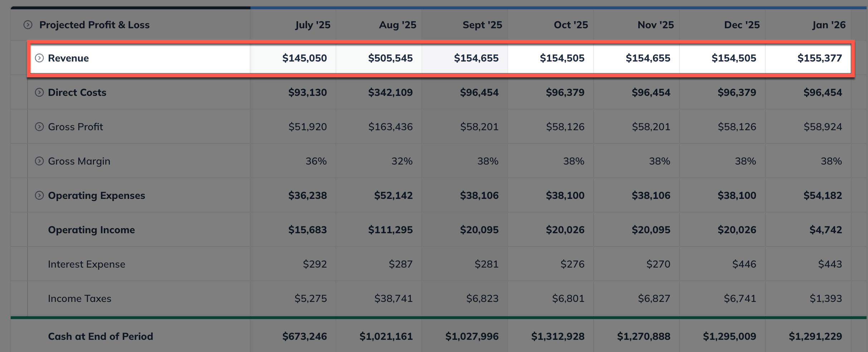The width and height of the screenshot is (868, 352).
Task: Click the chevron icon beside Gross Profit
Action: coord(39,127)
